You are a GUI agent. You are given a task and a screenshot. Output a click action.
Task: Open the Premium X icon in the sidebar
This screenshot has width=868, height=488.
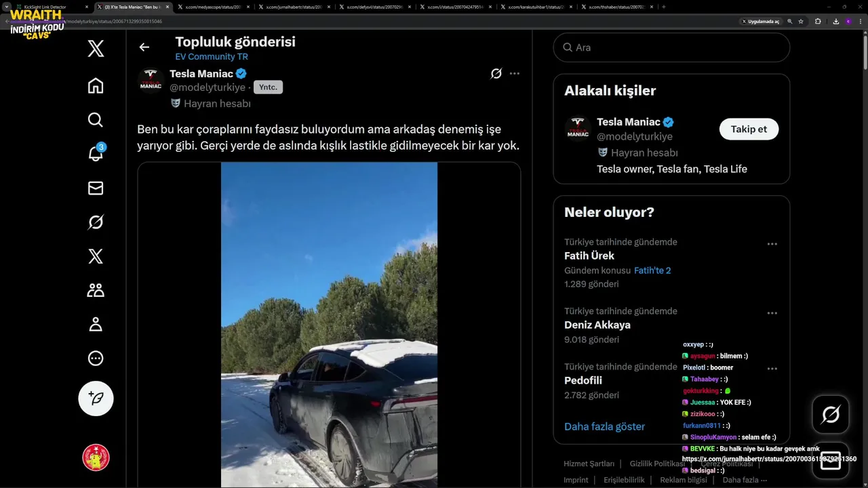96,256
